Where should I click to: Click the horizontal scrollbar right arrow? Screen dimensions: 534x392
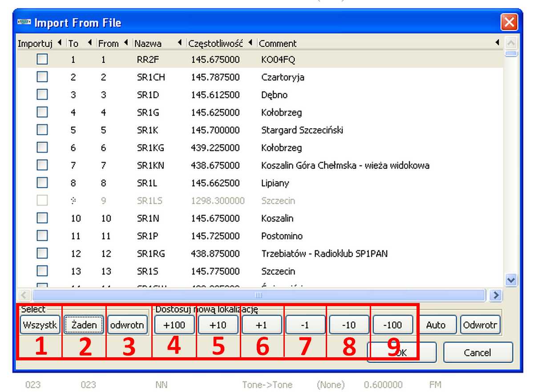coord(495,295)
